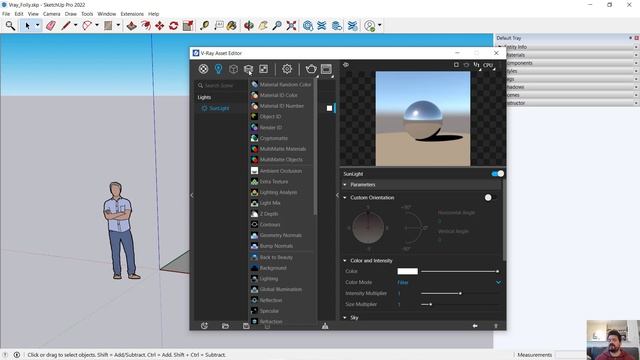Open the 3D Warehouse
Image resolution: width=640 pixels, height=360 pixels.
(308, 26)
